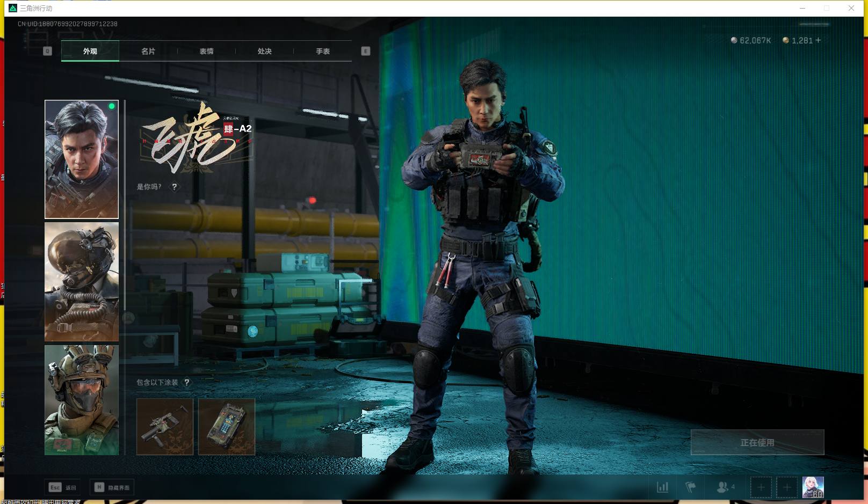Open the friends list icon showing 4

pyautogui.click(x=725, y=487)
